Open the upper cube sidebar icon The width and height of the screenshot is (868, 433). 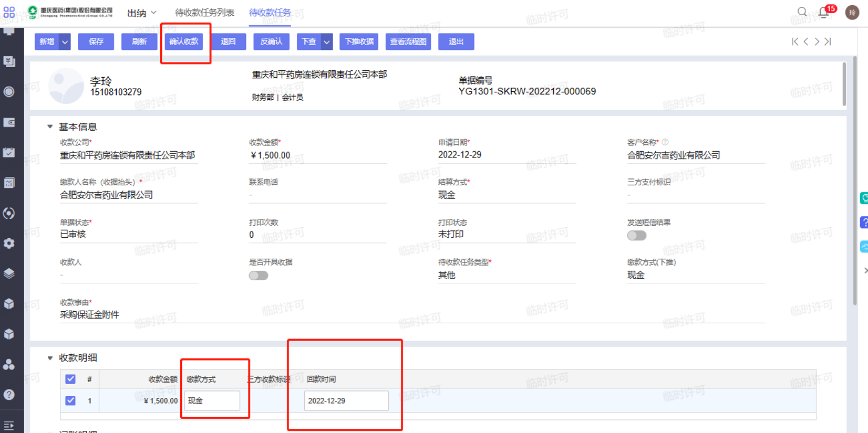pyautogui.click(x=9, y=304)
